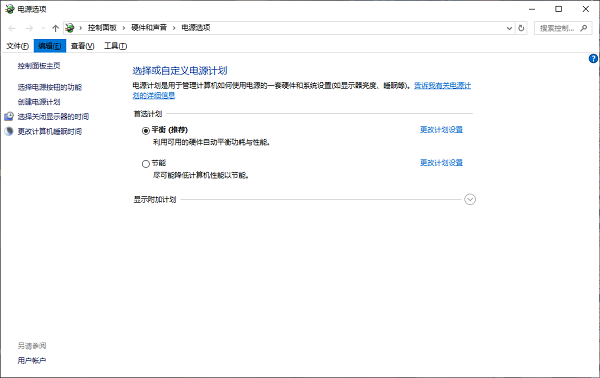Click the sleep time moon icon

(x=9, y=131)
